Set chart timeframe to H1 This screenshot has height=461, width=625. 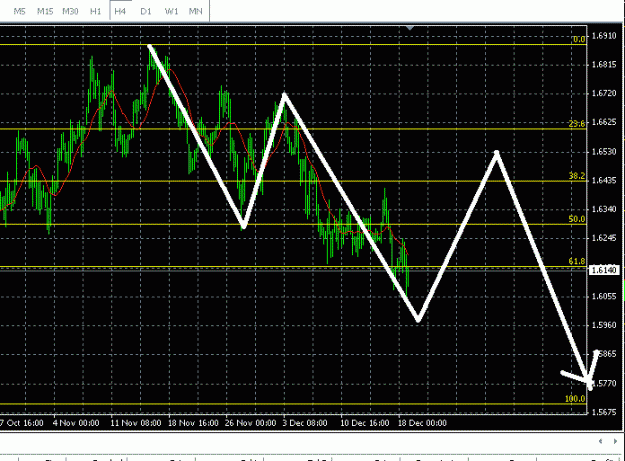point(95,11)
